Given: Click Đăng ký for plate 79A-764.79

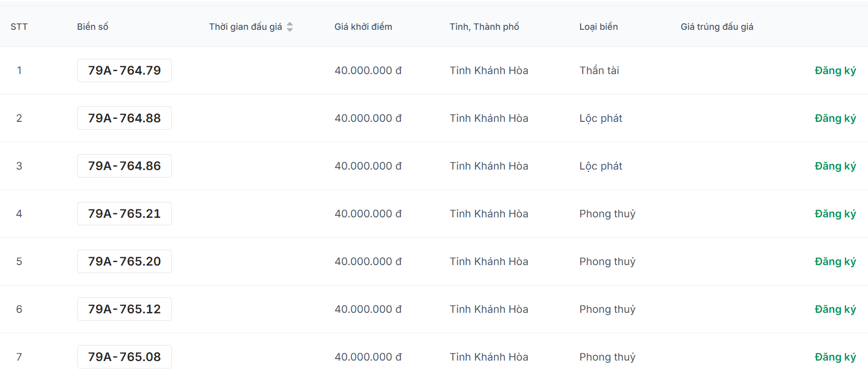Looking at the screenshot, I should click(835, 71).
